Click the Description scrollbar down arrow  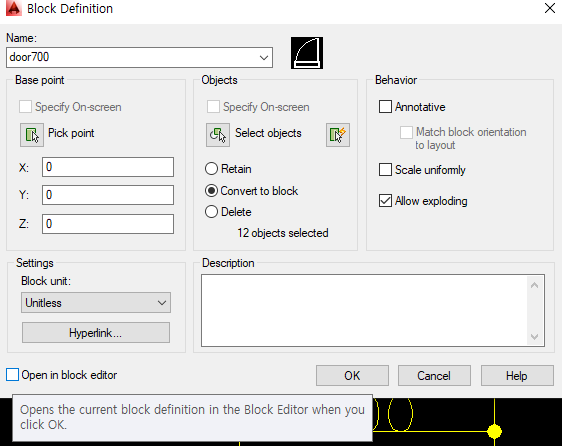tap(534, 337)
